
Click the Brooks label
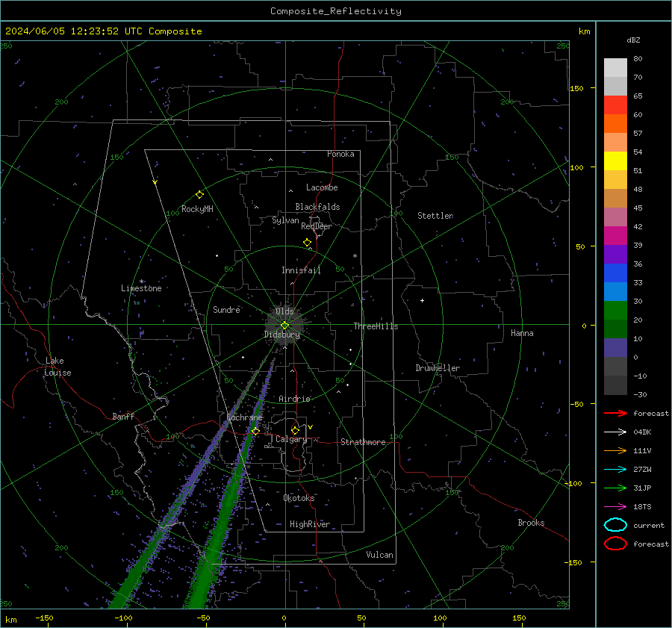click(x=531, y=523)
